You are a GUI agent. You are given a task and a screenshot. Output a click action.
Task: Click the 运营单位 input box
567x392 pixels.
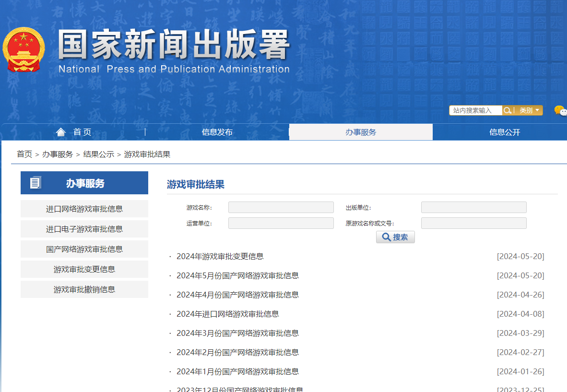tap(281, 223)
